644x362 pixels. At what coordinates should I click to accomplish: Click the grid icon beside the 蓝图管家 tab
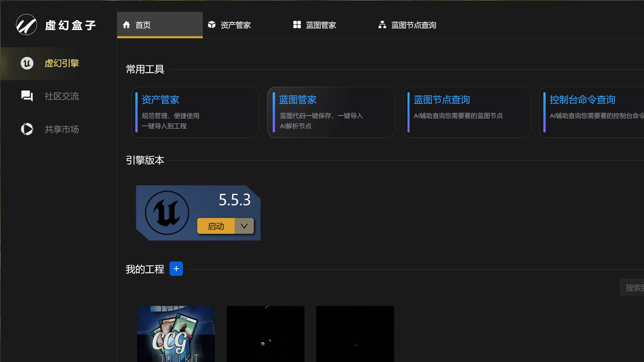tap(297, 25)
